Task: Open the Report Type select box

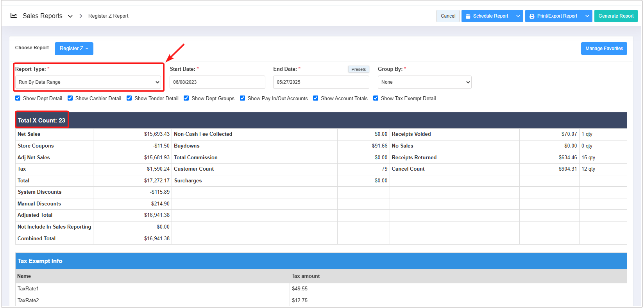Action: (89, 82)
